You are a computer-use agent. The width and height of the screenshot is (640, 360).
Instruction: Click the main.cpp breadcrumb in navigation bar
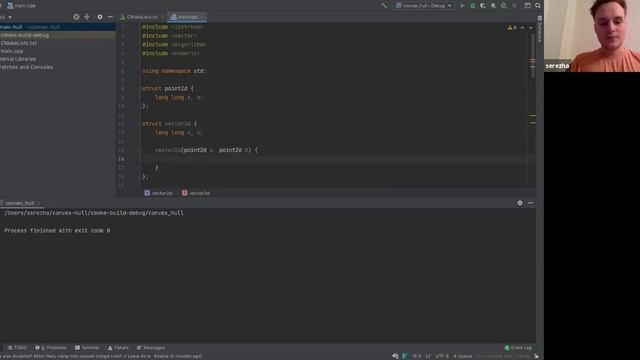tap(21, 6)
